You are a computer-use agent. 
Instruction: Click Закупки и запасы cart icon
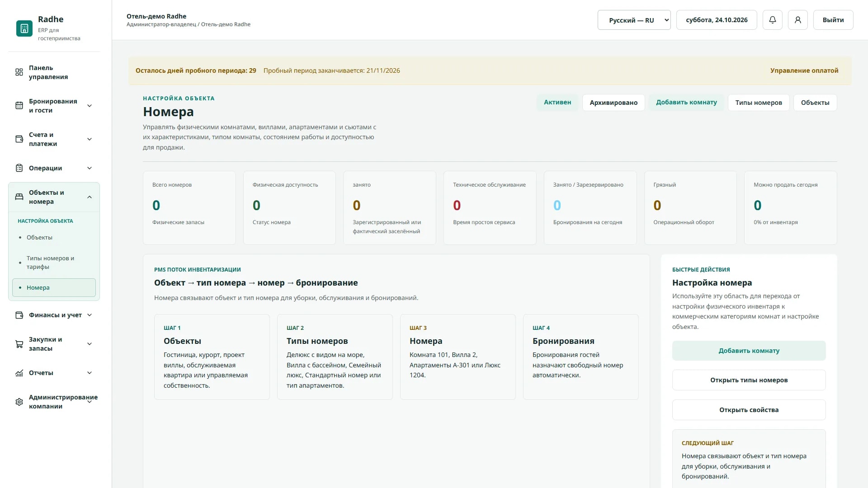(x=19, y=344)
